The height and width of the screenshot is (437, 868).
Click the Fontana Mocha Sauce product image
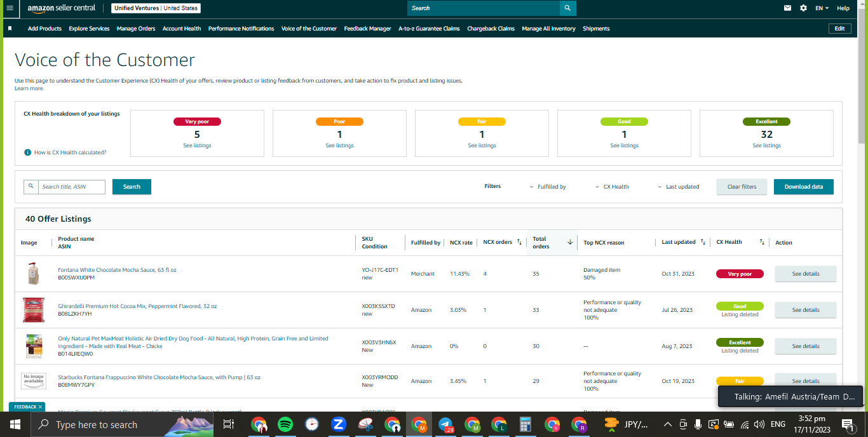pyautogui.click(x=34, y=274)
